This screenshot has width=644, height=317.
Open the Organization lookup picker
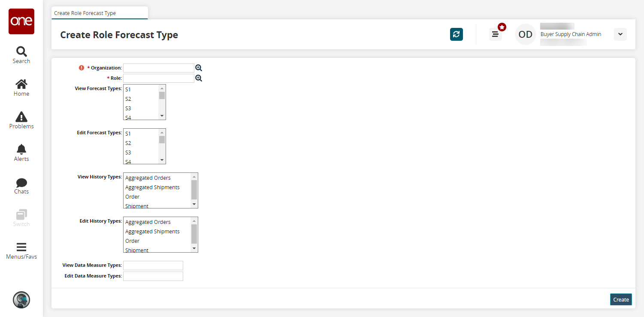coord(199,68)
